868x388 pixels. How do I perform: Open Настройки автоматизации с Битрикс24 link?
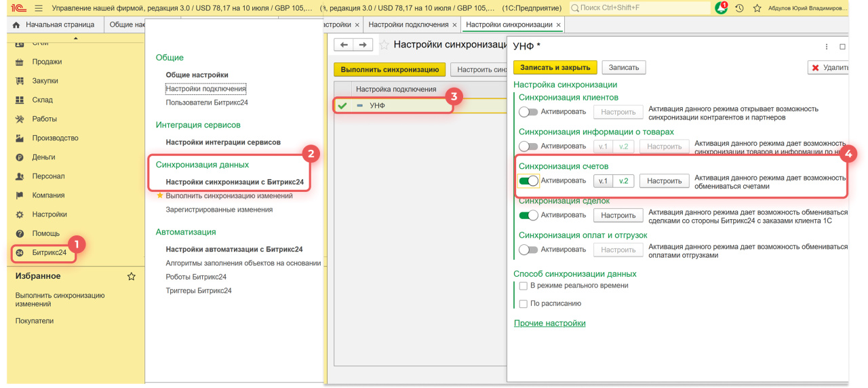point(234,249)
